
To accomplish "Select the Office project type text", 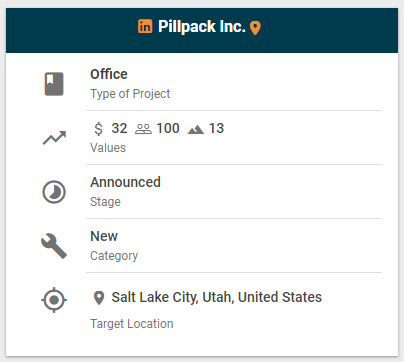I will [x=109, y=74].
